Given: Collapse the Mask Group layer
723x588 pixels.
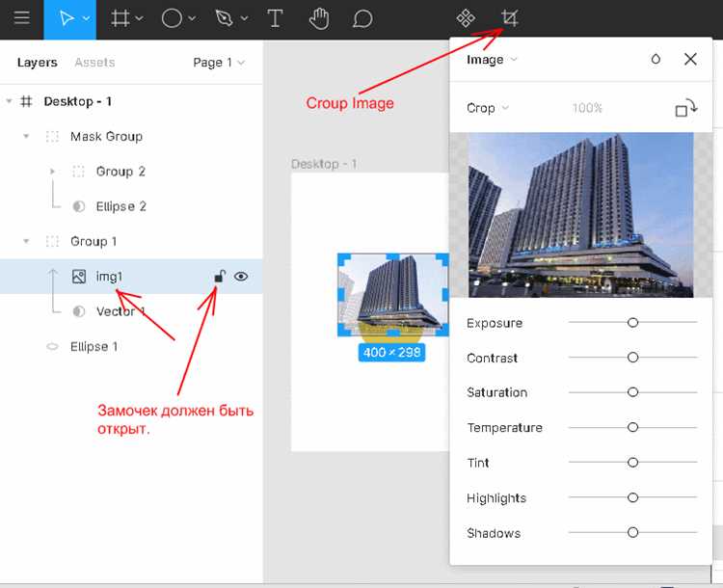Looking at the screenshot, I should pos(26,137).
